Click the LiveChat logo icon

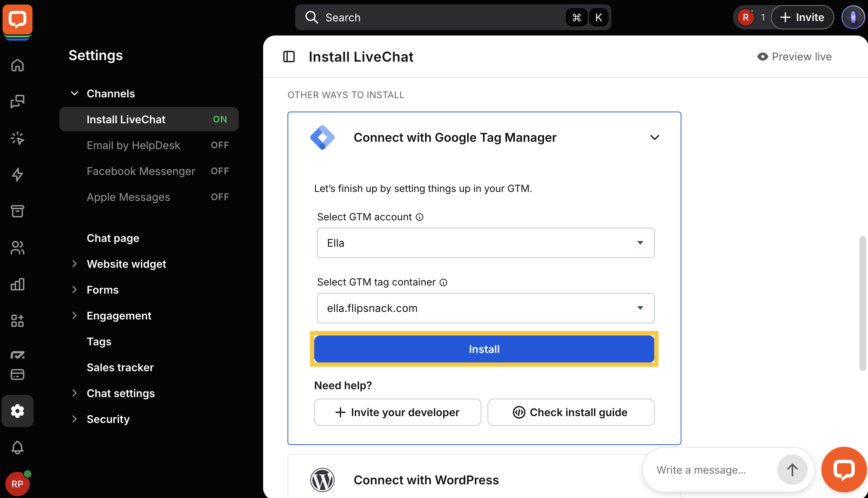click(x=17, y=20)
